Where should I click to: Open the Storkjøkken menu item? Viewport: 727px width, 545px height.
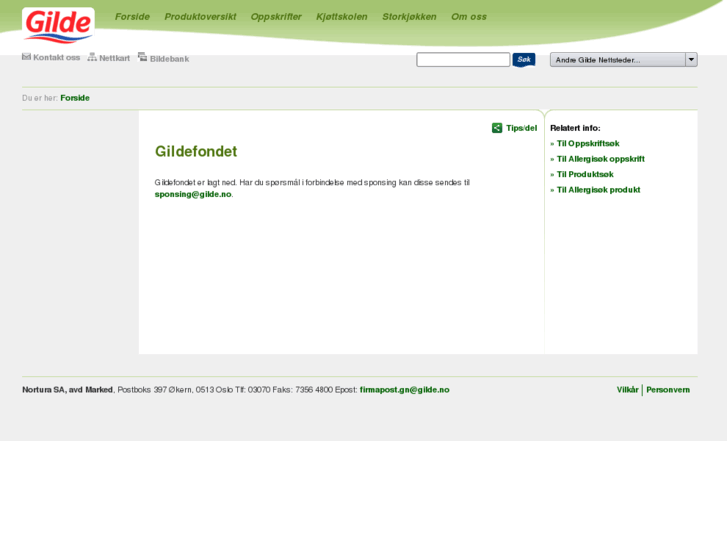point(409,17)
